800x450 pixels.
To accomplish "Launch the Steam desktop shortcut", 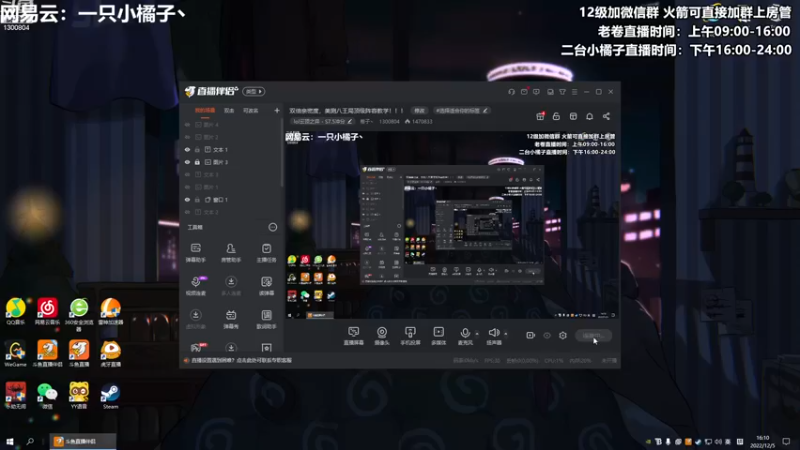I will (110, 396).
